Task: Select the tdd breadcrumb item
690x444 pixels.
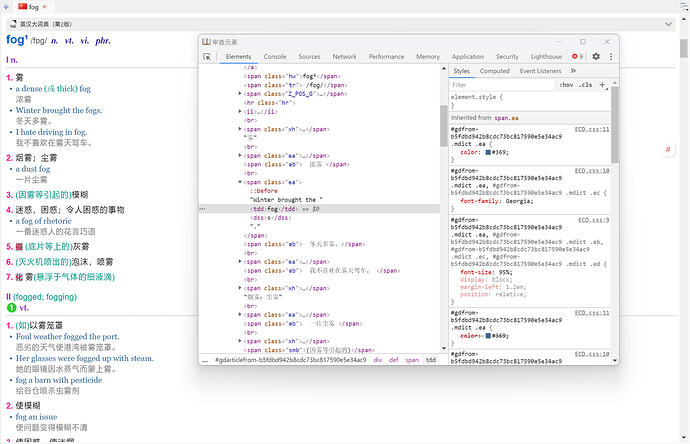Action: pyautogui.click(x=431, y=360)
